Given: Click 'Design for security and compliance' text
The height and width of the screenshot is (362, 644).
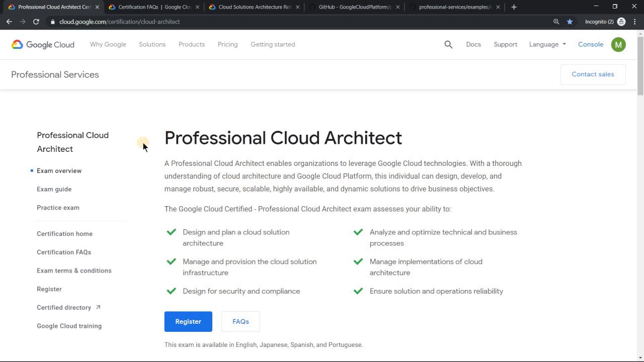Looking at the screenshot, I should [x=241, y=291].
